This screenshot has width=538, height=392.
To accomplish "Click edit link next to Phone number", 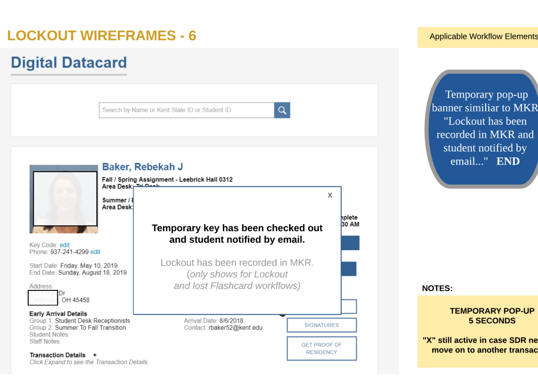I will 95,252.
